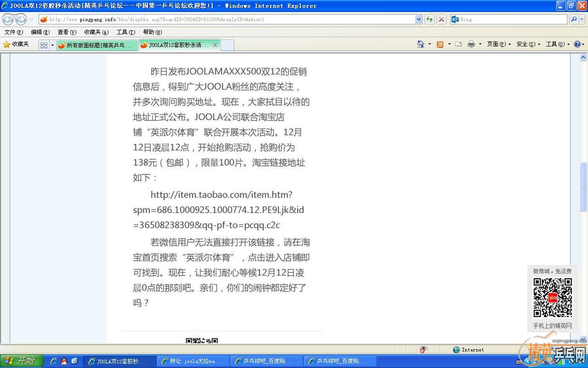Screen dimensions: 588x368
Task: Expand the address bar history dropdown
Action: [x=418, y=19]
